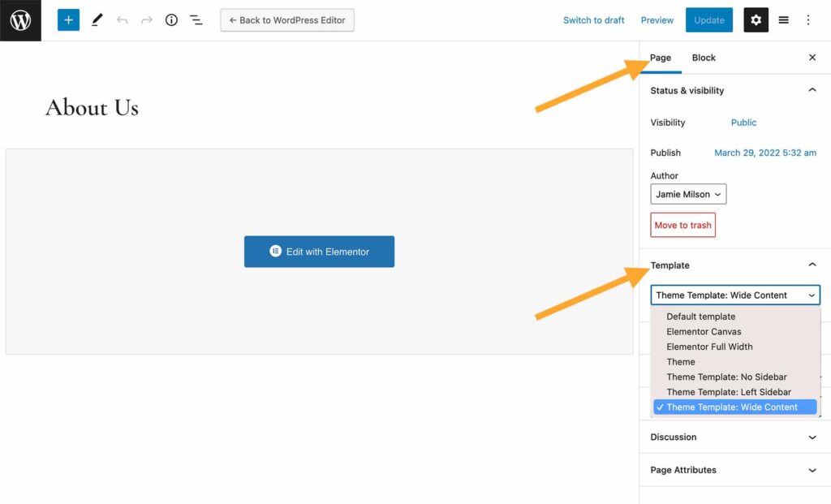The width and height of the screenshot is (831, 504).
Task: Switch to the Block tab
Action: (703, 58)
